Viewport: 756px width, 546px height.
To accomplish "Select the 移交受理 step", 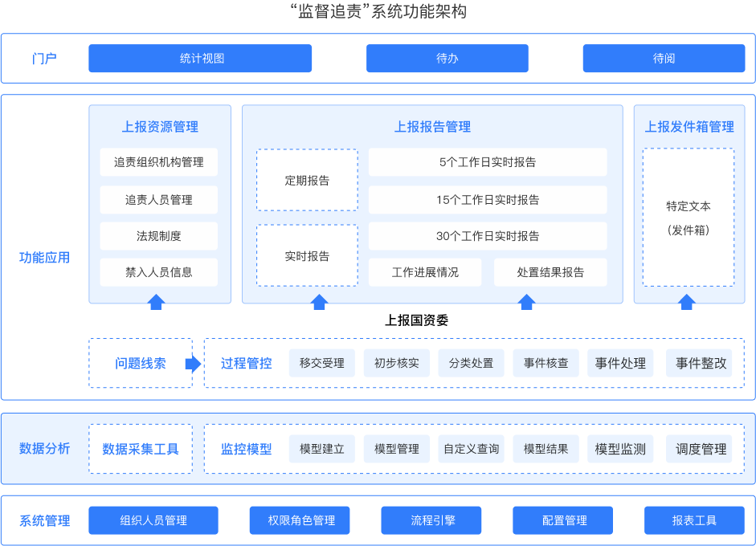I will tap(322, 363).
